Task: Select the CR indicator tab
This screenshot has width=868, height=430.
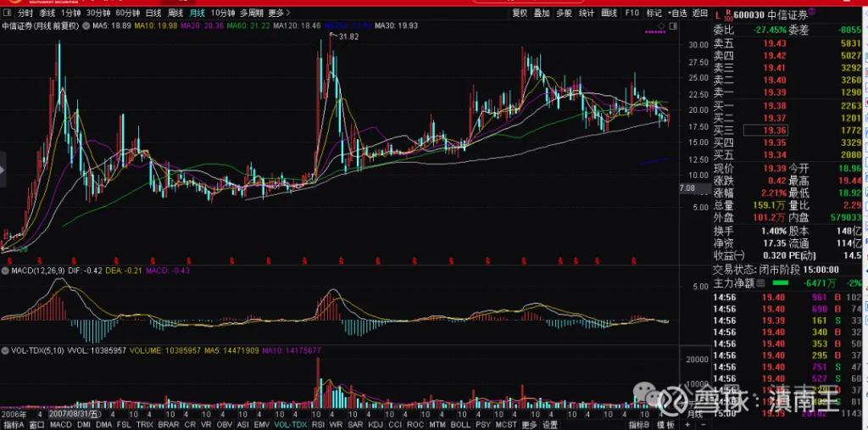Action: 189,425
